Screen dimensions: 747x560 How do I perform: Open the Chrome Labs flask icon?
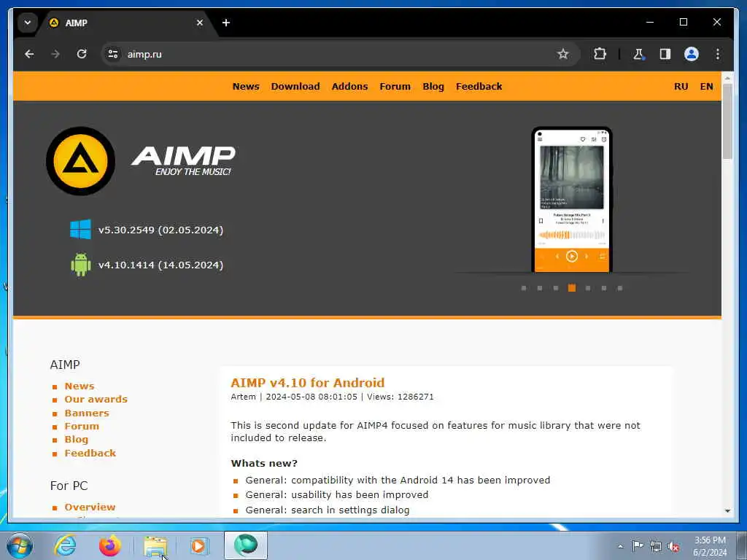pos(638,54)
